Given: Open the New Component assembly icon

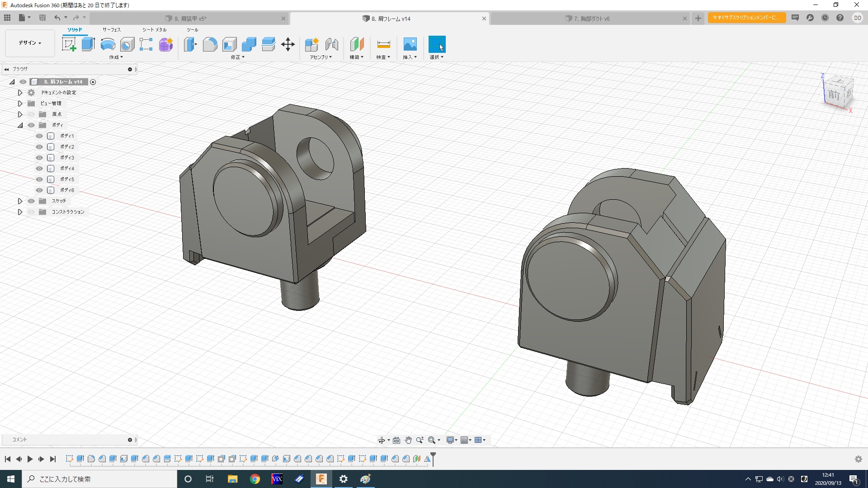Looking at the screenshot, I should 311,44.
